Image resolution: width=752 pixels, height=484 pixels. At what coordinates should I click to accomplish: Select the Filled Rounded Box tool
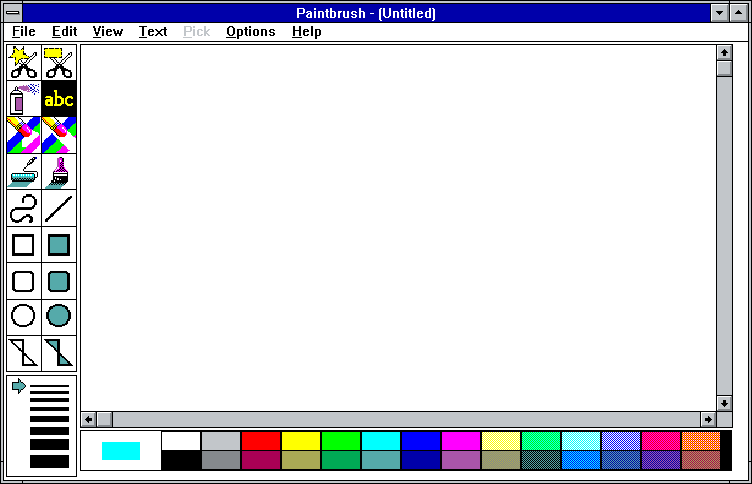59,281
